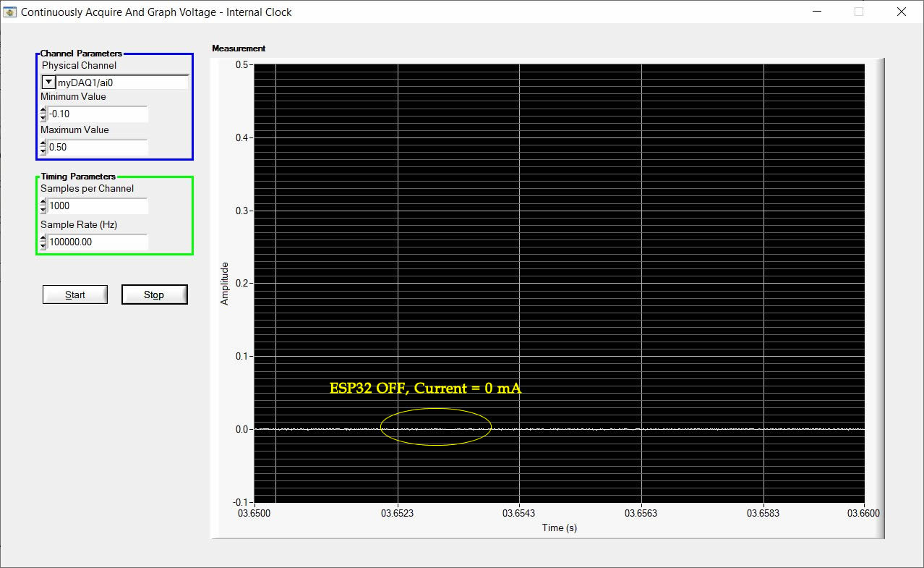Increment Maximum Value using its up arrow
The width and height of the screenshot is (924, 568).
(x=43, y=143)
